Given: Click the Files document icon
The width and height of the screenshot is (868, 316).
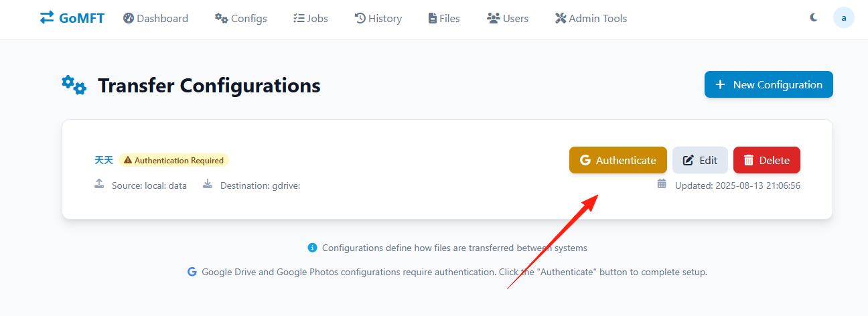Looking at the screenshot, I should coord(432,18).
